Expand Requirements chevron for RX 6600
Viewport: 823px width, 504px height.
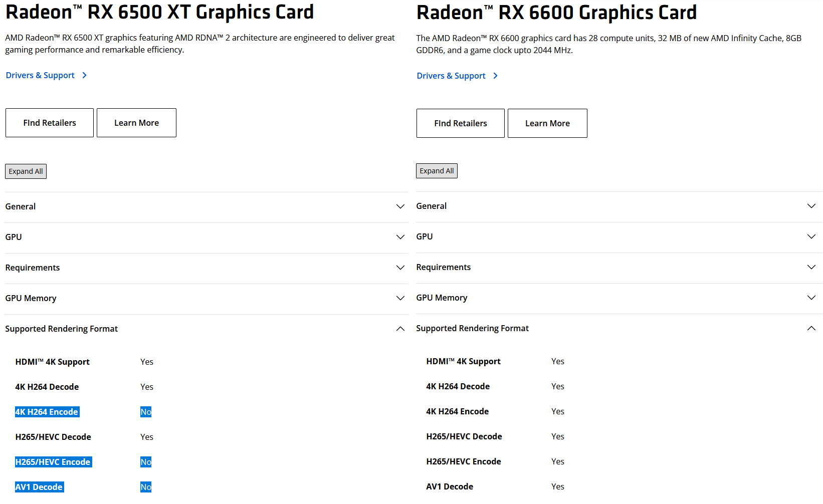point(811,267)
